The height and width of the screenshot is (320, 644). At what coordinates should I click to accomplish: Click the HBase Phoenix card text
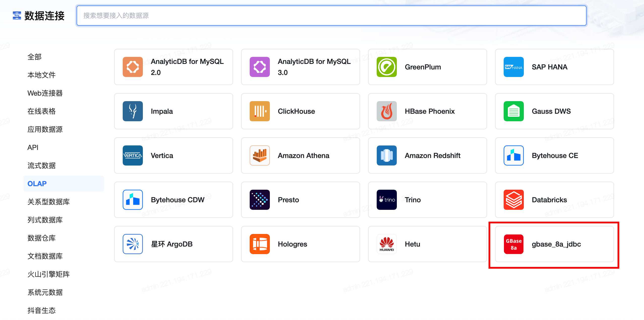tap(430, 111)
